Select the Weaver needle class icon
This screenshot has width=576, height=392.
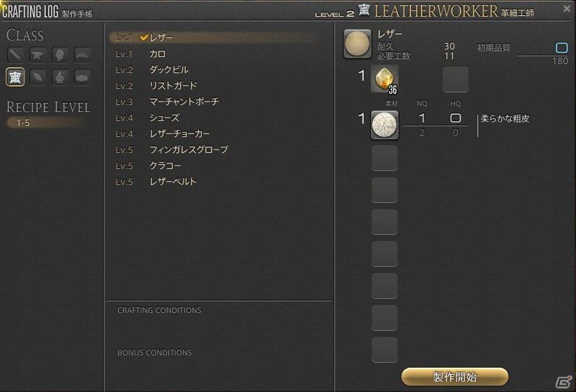coord(38,77)
